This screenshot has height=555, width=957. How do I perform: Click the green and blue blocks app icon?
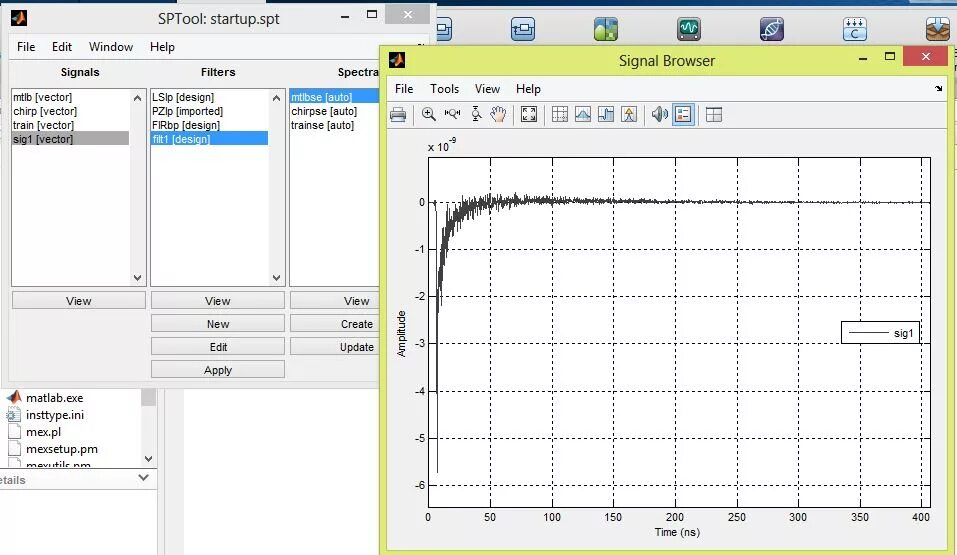(605, 29)
